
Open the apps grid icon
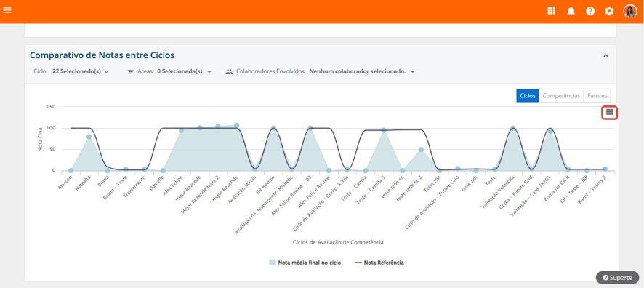coord(551,11)
